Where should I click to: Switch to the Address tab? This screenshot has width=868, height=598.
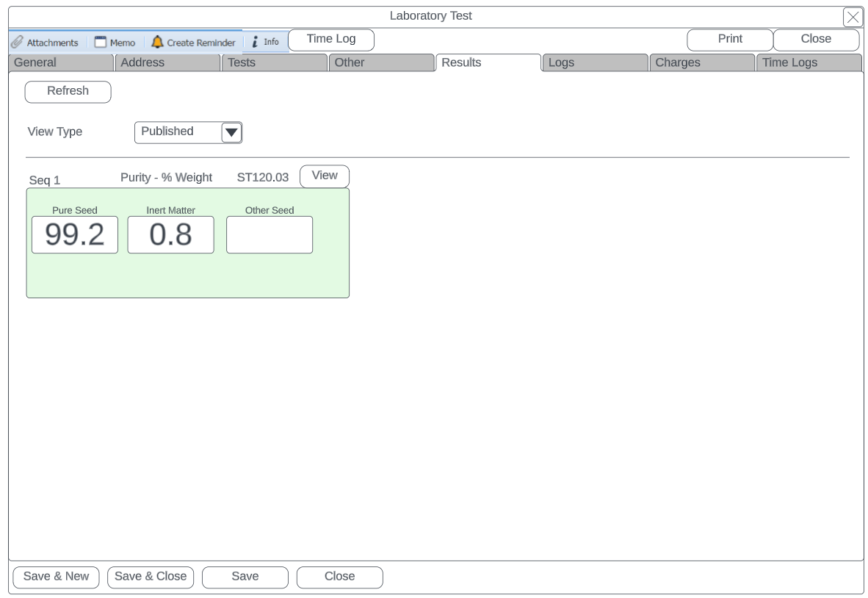pos(167,62)
